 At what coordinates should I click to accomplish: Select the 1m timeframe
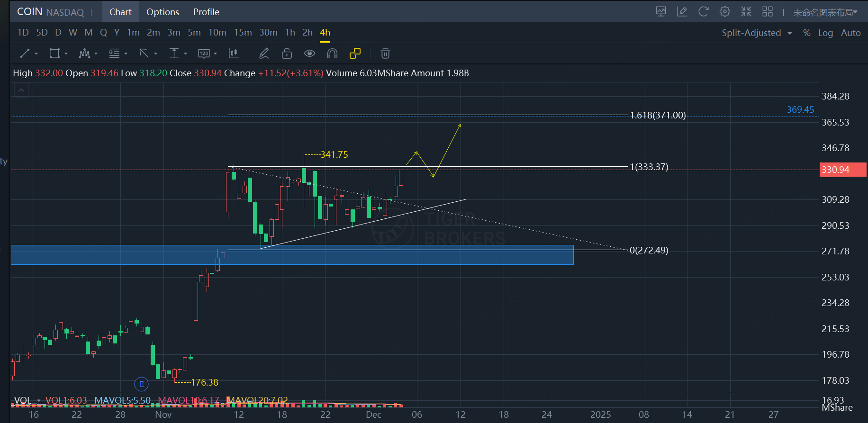click(133, 33)
